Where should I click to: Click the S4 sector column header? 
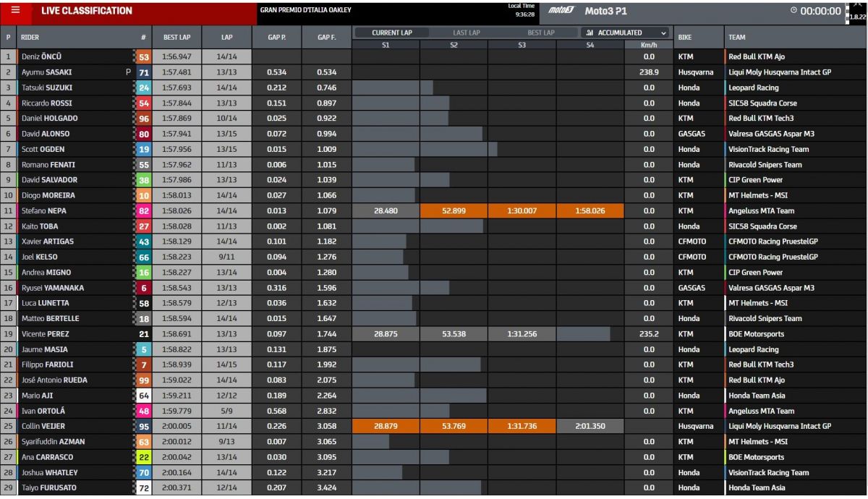(x=590, y=45)
